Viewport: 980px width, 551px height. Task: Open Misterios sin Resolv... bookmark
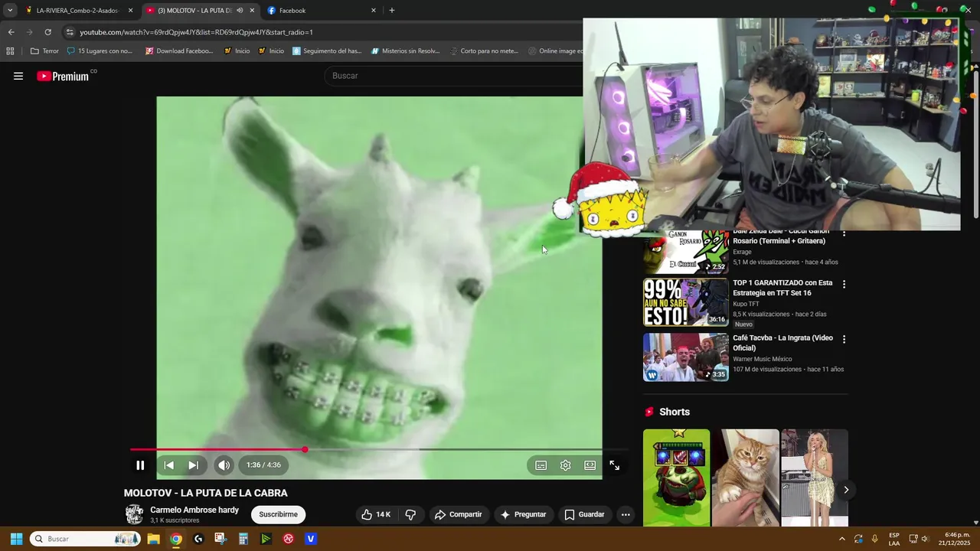point(406,51)
